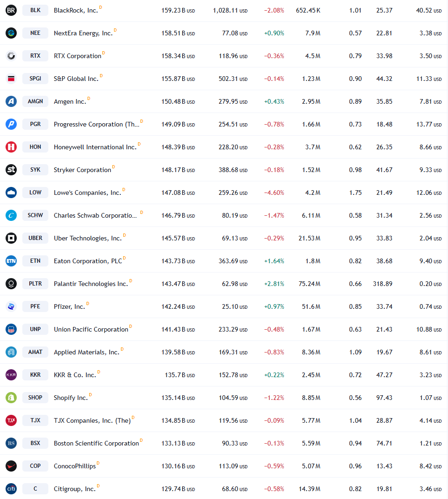Click Uber volume 21.53 M

310,239
